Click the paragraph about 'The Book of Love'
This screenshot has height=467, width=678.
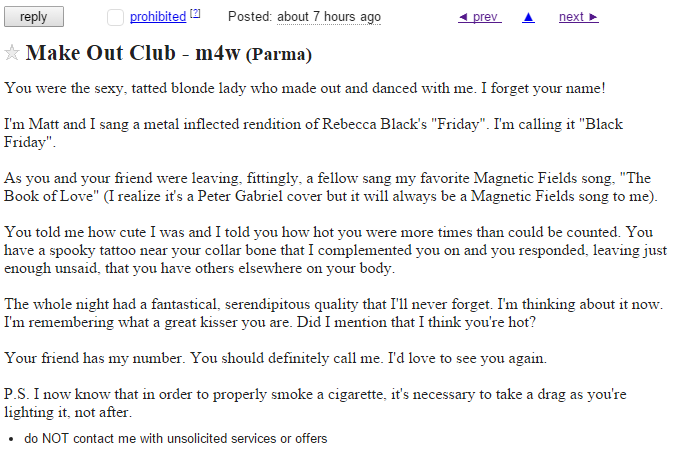click(x=330, y=186)
